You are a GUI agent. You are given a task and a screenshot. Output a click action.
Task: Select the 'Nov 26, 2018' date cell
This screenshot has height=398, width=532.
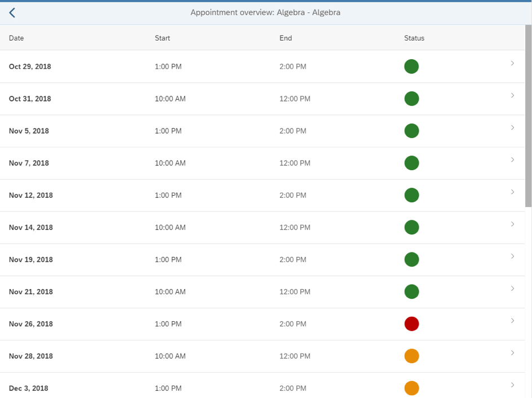pyautogui.click(x=31, y=324)
